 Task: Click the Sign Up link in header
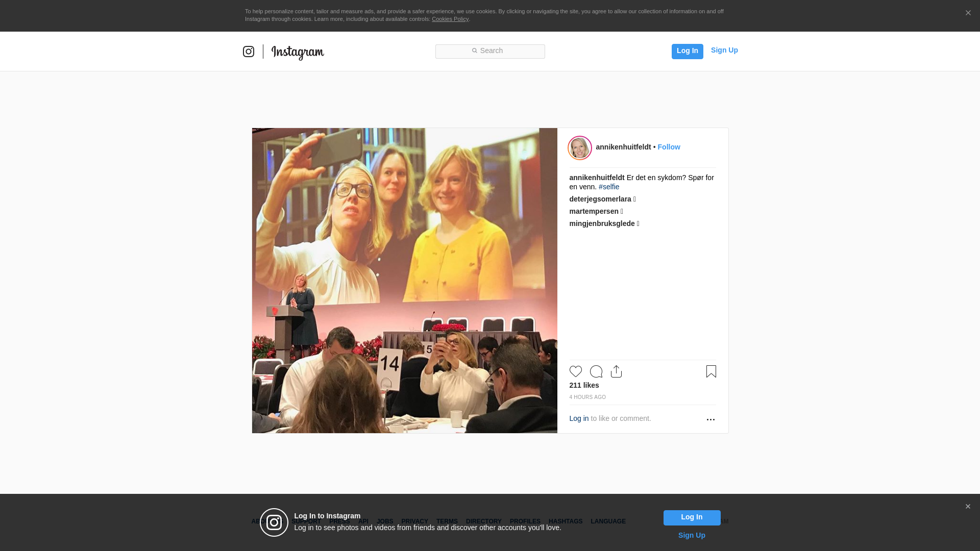(x=724, y=50)
